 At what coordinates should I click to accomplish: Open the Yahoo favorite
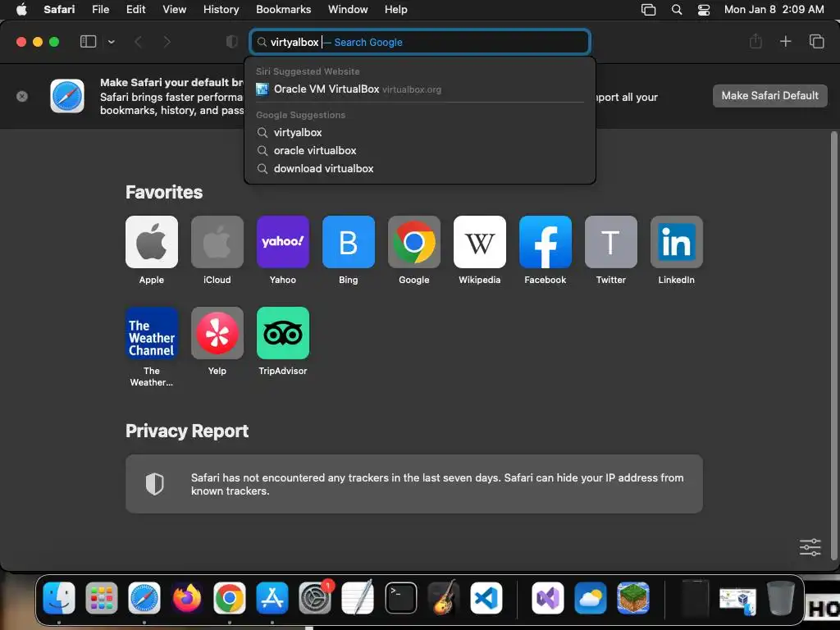283,242
